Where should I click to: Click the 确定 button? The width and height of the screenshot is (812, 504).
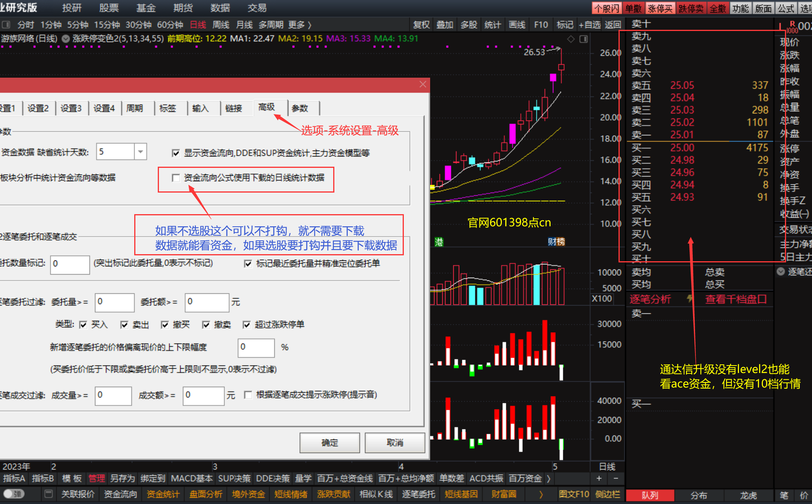click(330, 443)
